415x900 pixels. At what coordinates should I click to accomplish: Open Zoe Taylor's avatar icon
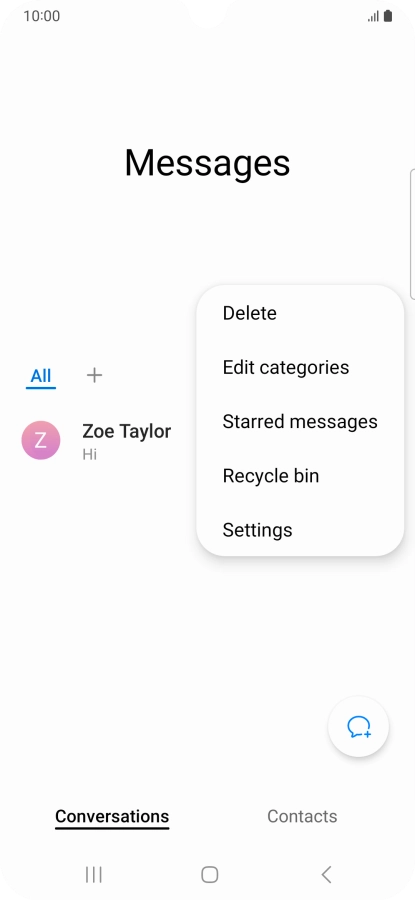tap(41, 440)
